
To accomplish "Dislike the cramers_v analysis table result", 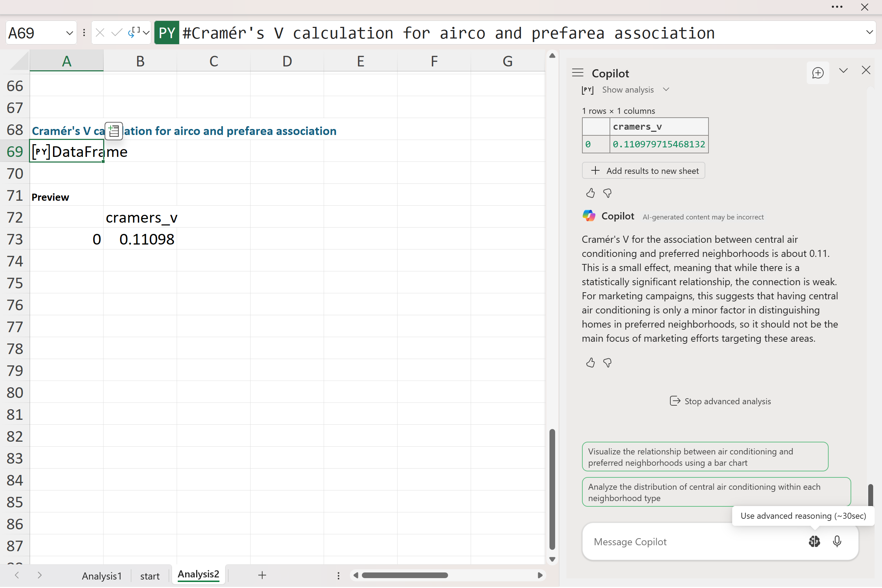I will [607, 193].
